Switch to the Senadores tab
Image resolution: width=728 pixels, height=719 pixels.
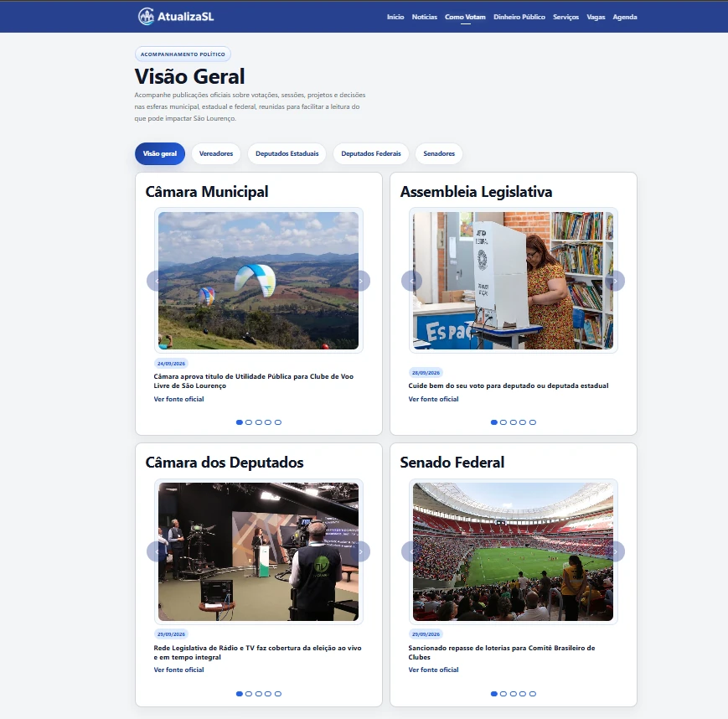click(439, 153)
